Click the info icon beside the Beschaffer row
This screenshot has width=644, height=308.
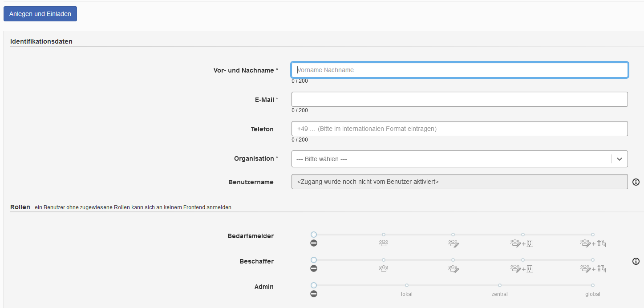coord(636,261)
